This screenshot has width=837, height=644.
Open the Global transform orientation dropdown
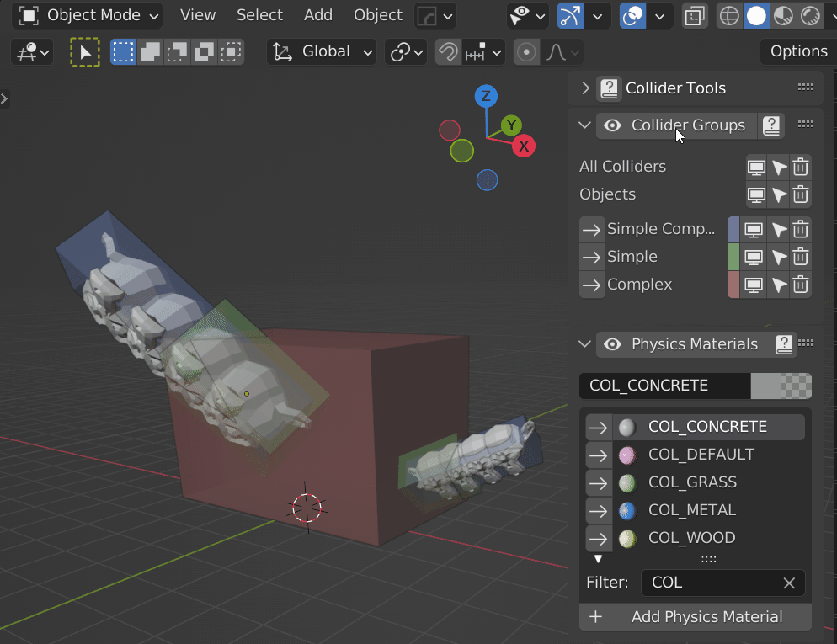click(321, 51)
